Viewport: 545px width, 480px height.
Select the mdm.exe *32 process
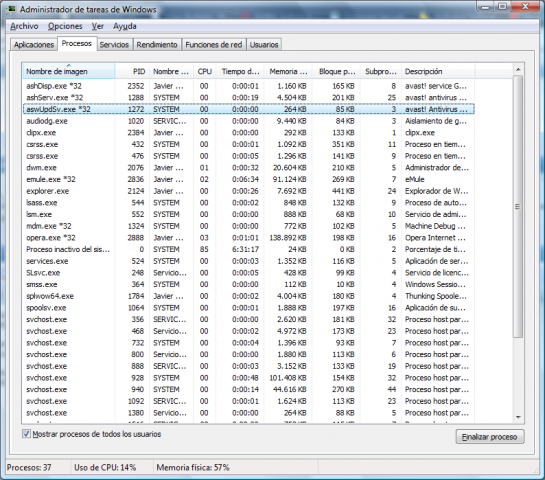[249, 226]
